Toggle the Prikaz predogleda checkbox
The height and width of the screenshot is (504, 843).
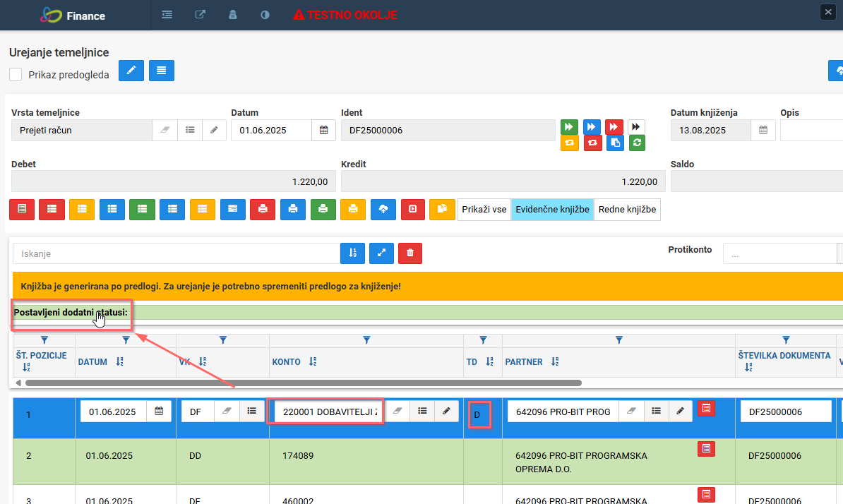tap(16, 75)
